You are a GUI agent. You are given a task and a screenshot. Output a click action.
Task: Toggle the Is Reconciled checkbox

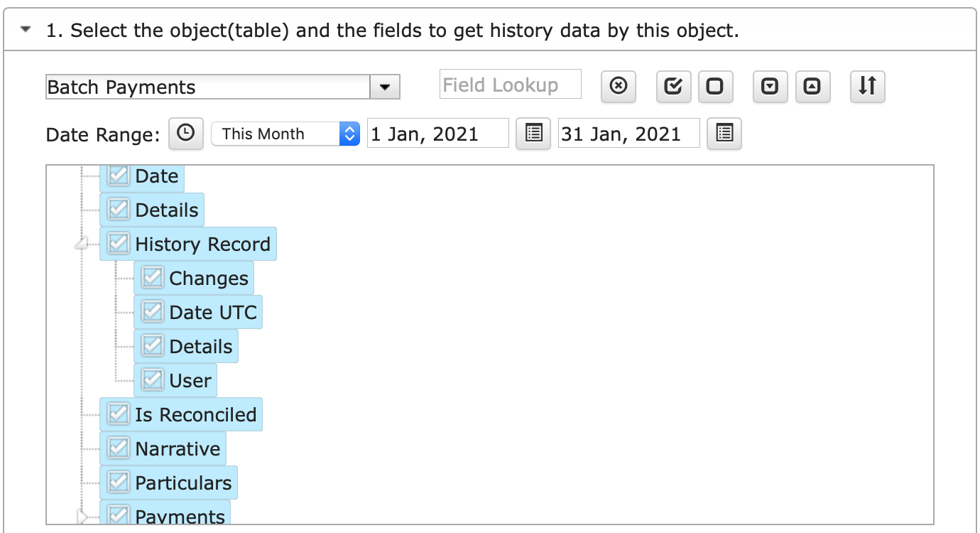(x=119, y=414)
